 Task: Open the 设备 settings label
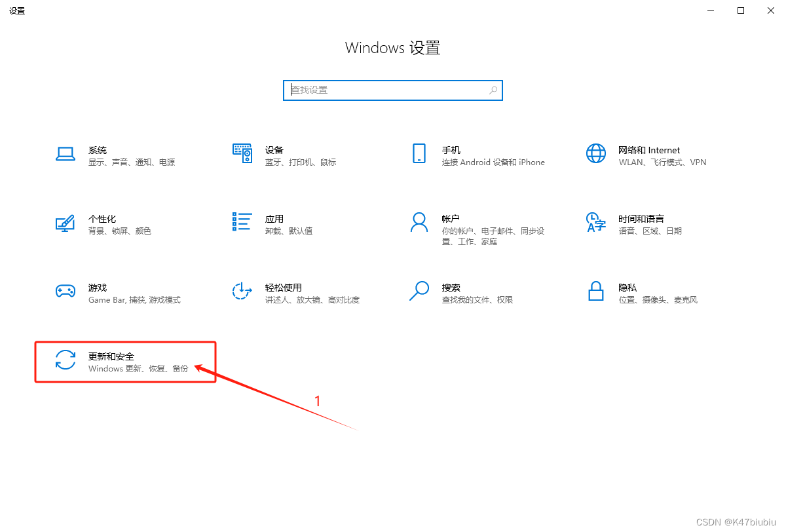(x=274, y=150)
